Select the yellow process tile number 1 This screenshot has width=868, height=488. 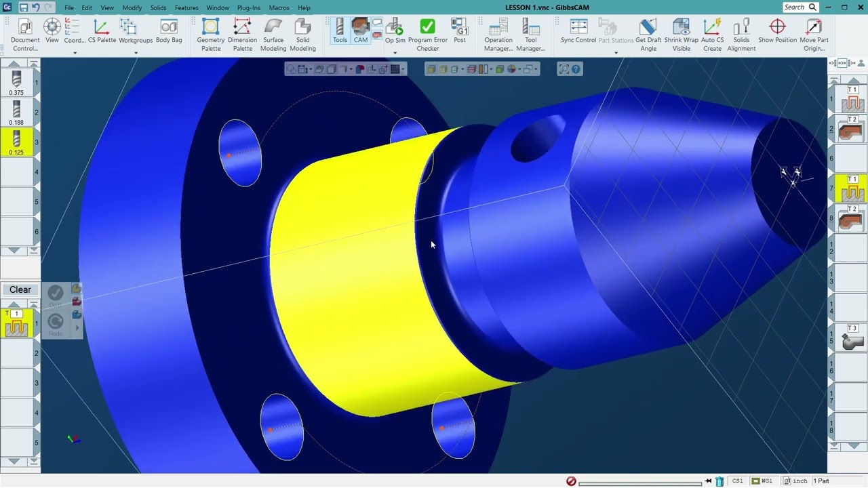tap(16, 323)
